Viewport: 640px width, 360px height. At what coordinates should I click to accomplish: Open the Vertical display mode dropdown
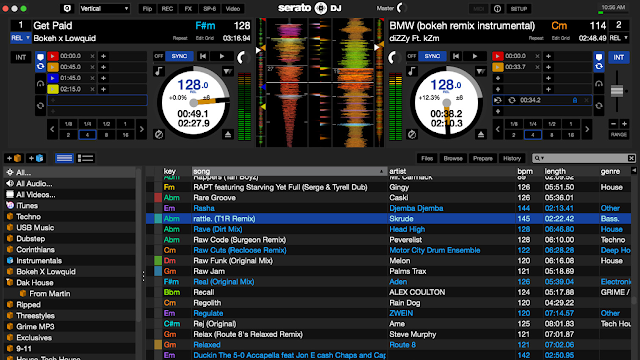[104, 9]
